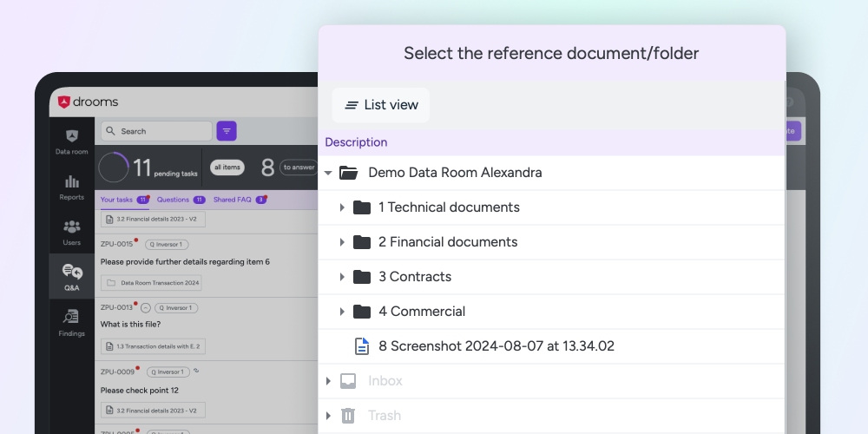Select the Screenshot 2024-08-07 document icon
This screenshot has width=868, height=434.
coord(362,346)
